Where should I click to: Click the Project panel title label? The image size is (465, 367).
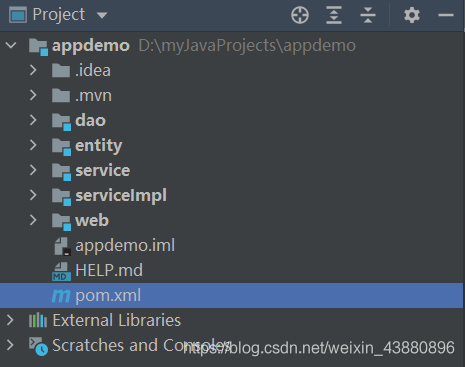[x=59, y=15]
